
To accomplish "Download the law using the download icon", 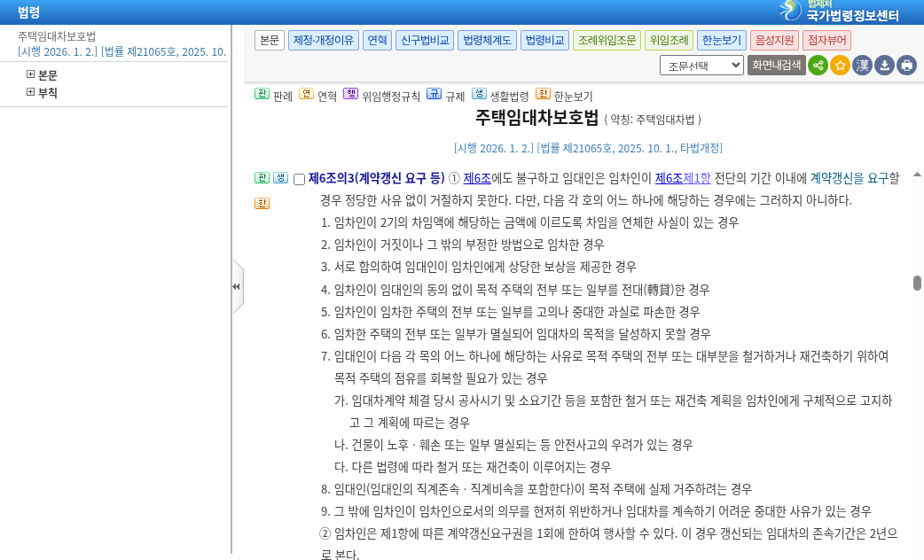I will pos(884,66).
